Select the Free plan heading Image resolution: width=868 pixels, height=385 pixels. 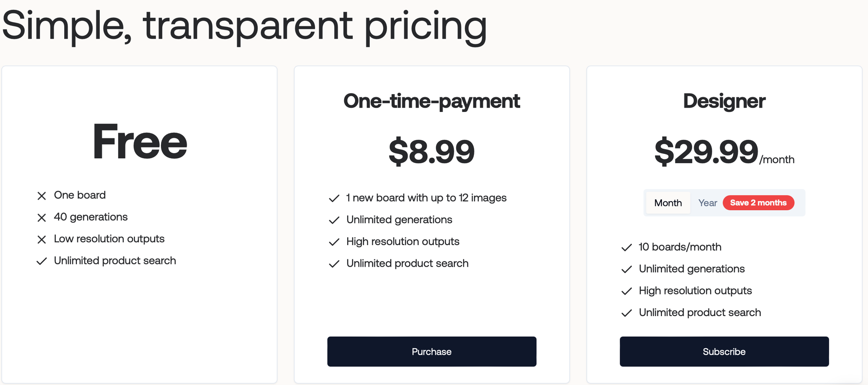point(140,142)
